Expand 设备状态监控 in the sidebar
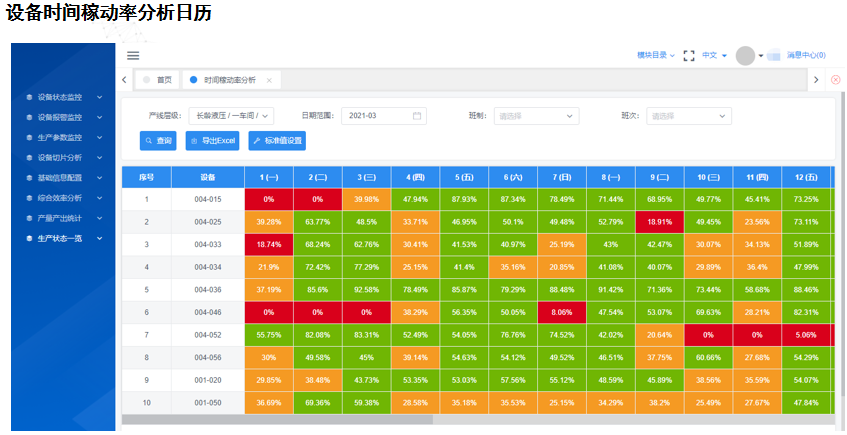Viewport: 847px width, 435px height. (x=64, y=97)
